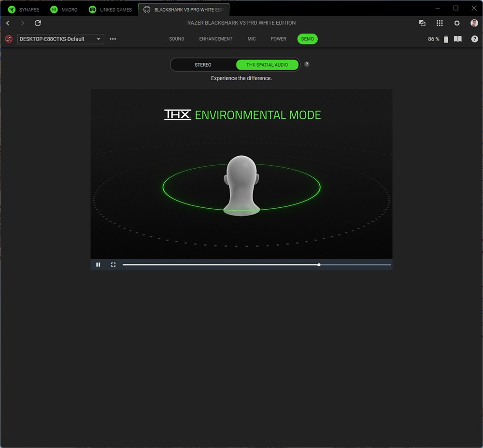
Task: Open the profile more options ellipsis
Action: click(113, 39)
